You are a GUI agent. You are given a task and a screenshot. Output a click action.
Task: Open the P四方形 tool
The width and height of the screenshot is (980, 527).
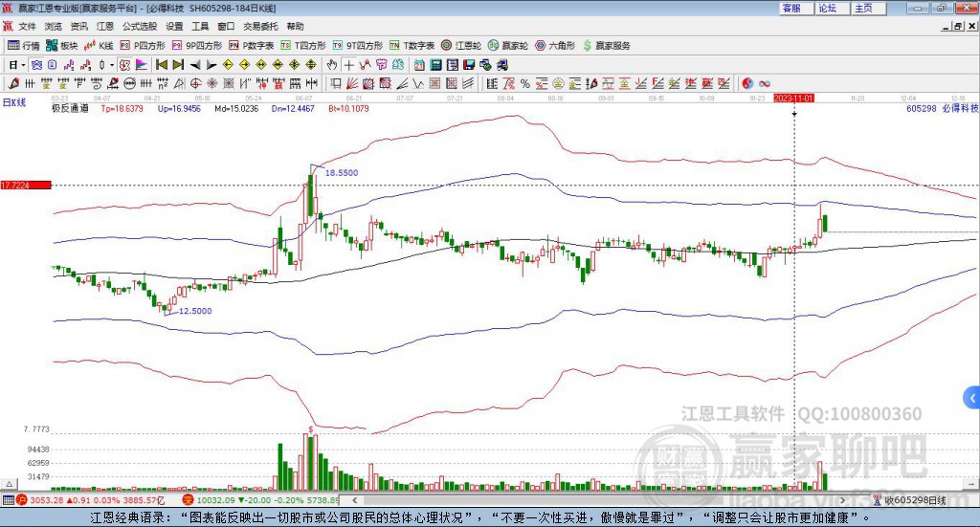click(x=143, y=46)
